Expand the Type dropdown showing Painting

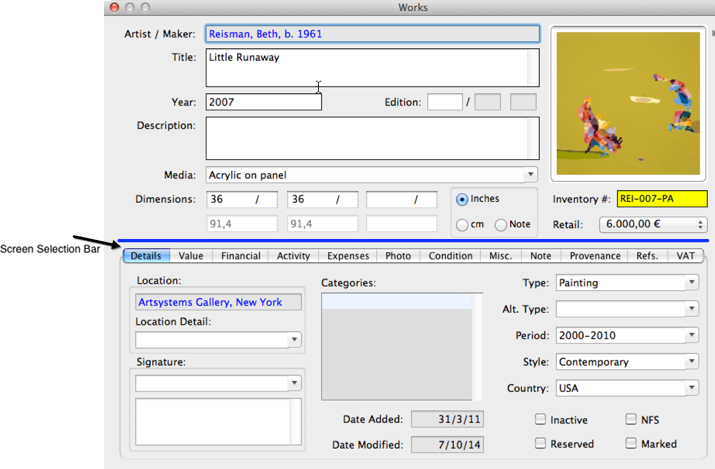pos(691,283)
